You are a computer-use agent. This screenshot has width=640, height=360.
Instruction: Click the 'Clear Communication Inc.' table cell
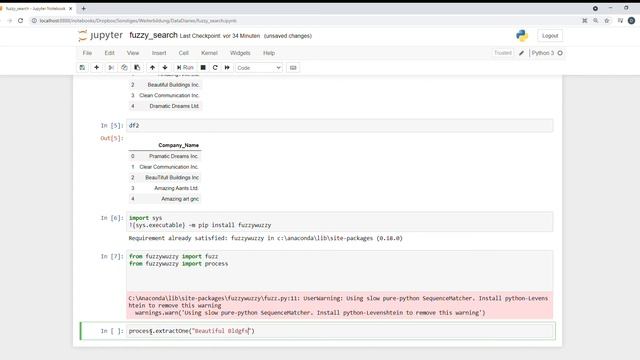[x=169, y=167]
